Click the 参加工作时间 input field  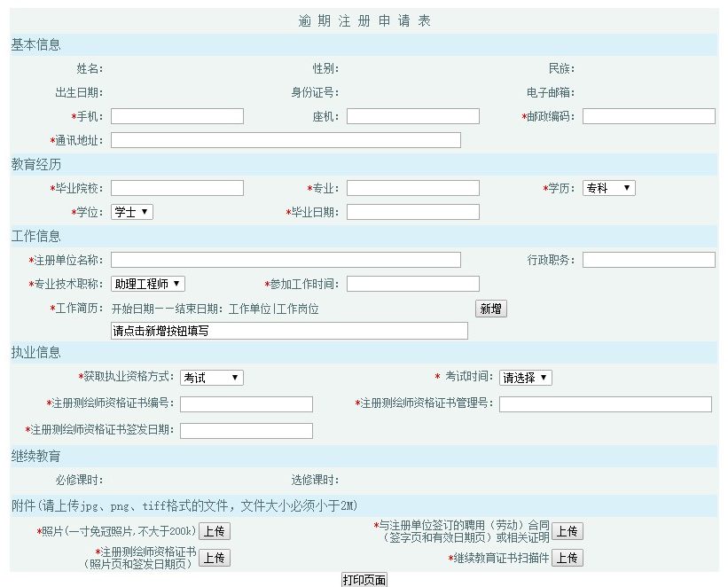(x=412, y=283)
